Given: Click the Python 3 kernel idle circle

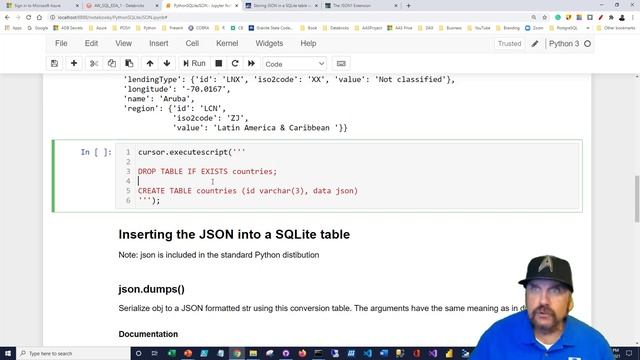Looking at the screenshot, I should point(587,44).
